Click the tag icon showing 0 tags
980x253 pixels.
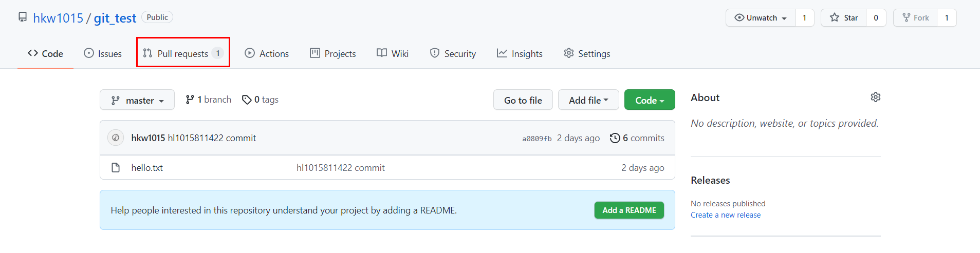247,100
